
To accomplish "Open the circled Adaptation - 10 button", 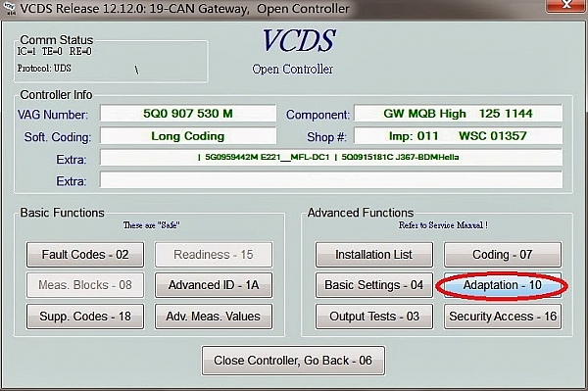I will coord(503,285).
